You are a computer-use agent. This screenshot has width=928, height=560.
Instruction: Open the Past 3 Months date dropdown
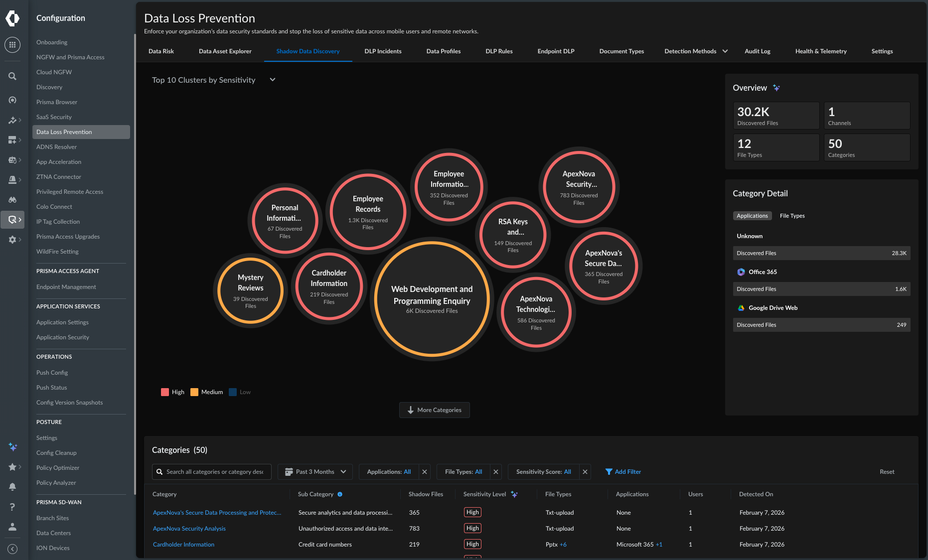point(315,472)
